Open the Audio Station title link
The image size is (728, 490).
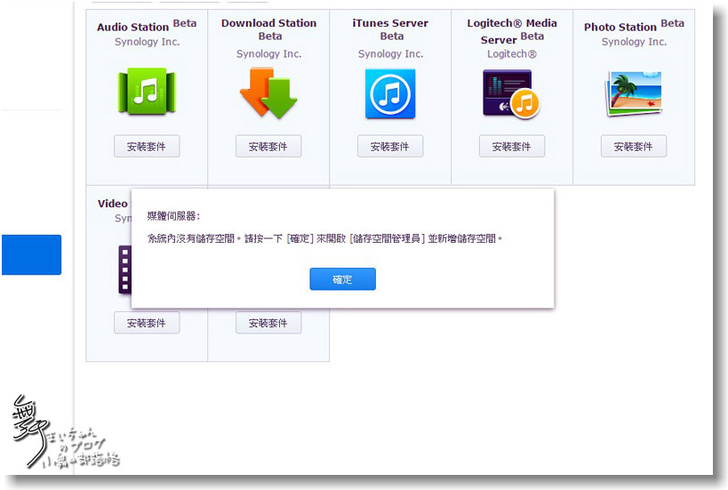click(x=132, y=27)
